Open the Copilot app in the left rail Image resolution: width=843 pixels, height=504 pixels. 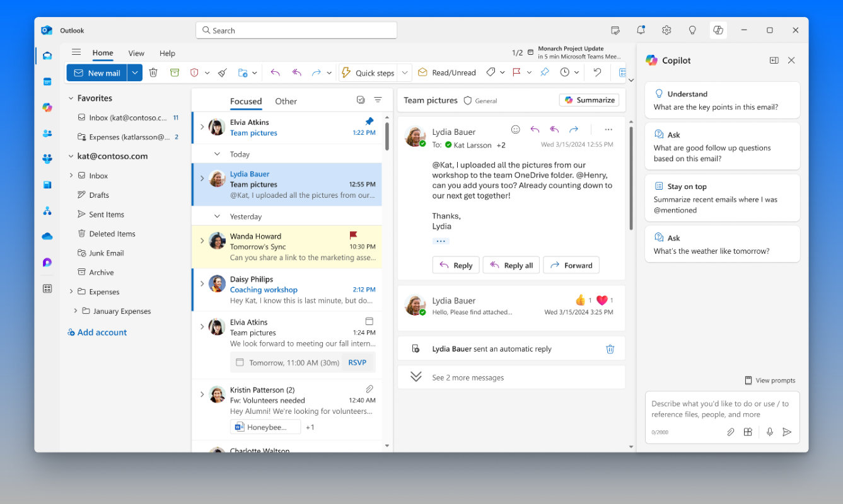(47, 108)
